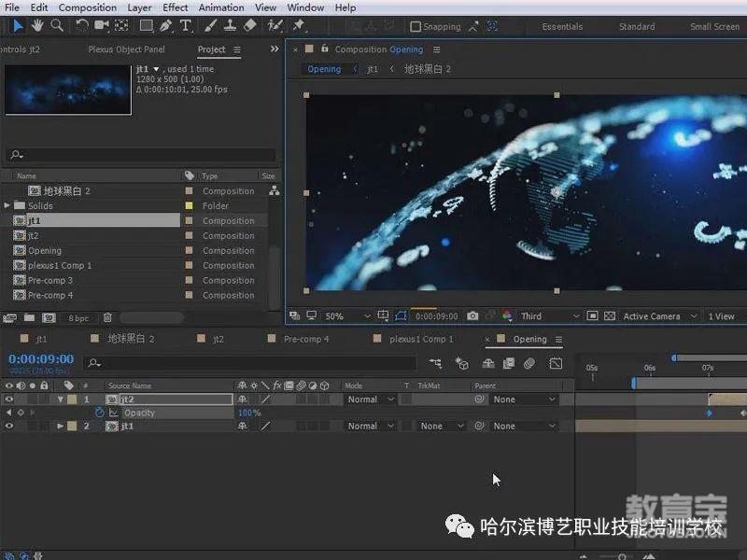Select the Roto Brush tool
Image resolution: width=747 pixels, height=560 pixels.
(275, 25)
